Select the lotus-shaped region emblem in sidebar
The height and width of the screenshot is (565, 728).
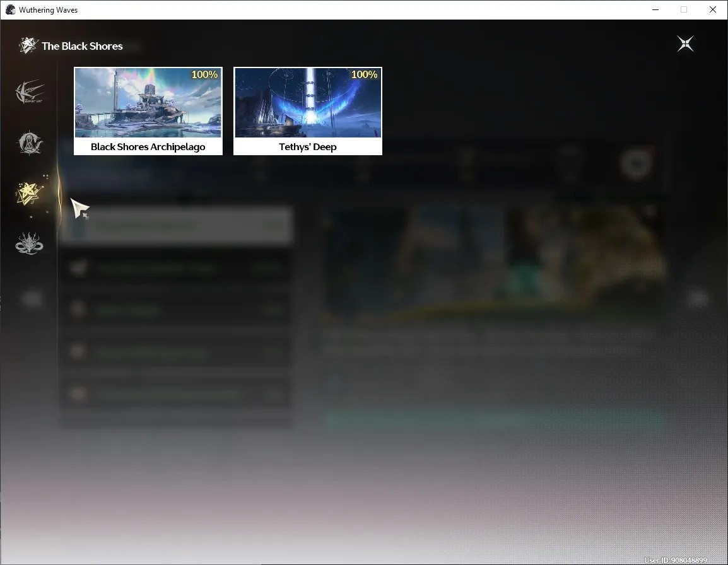pyautogui.click(x=29, y=244)
